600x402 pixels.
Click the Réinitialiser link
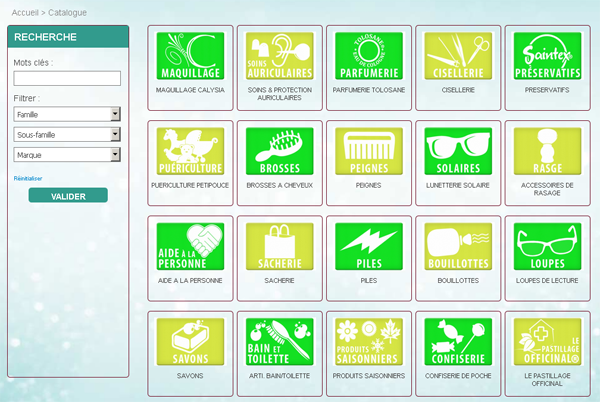coord(28,178)
